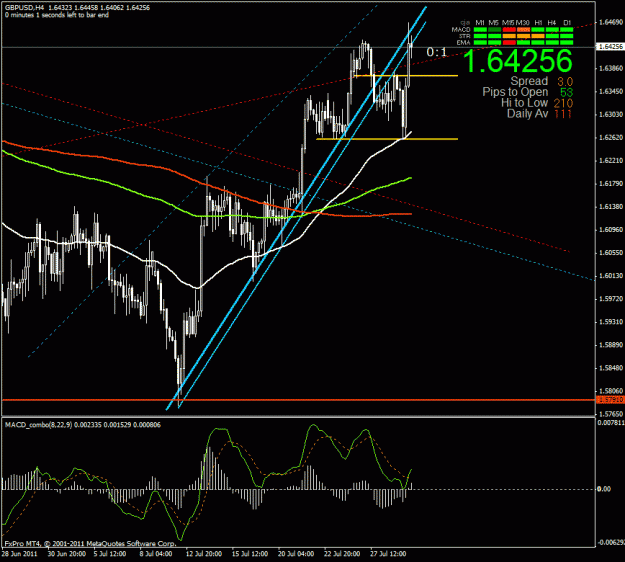
Task: Select the MACD M15 red signal cell
Action: pos(509,29)
